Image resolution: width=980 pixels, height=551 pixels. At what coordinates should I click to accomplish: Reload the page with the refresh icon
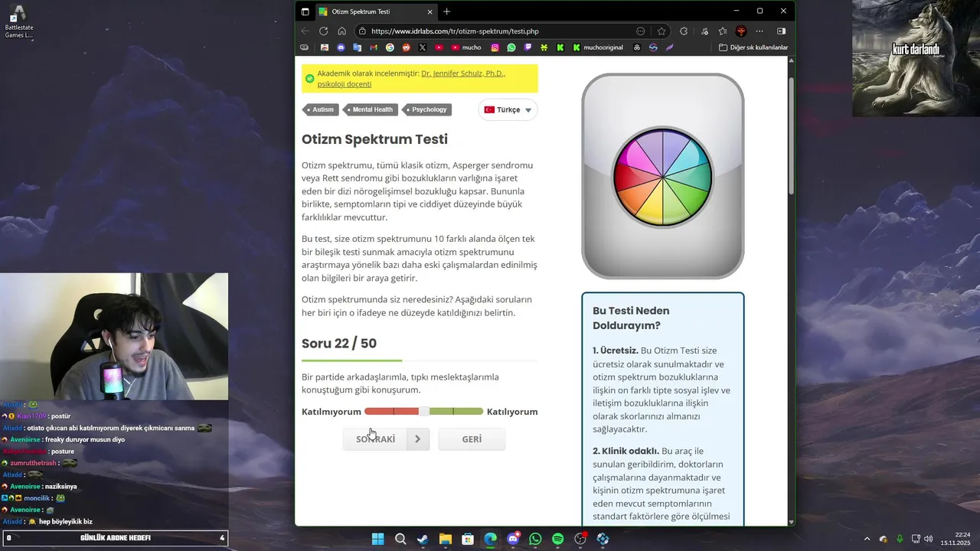(x=323, y=31)
